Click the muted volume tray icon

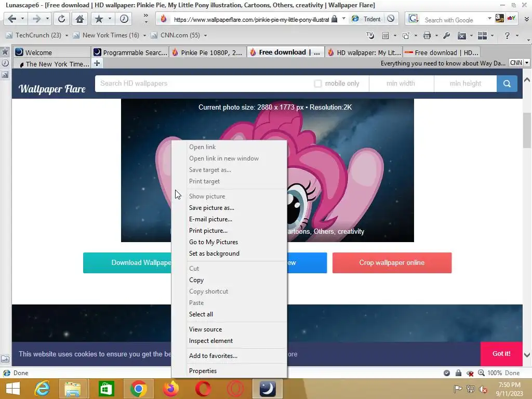[483, 389]
